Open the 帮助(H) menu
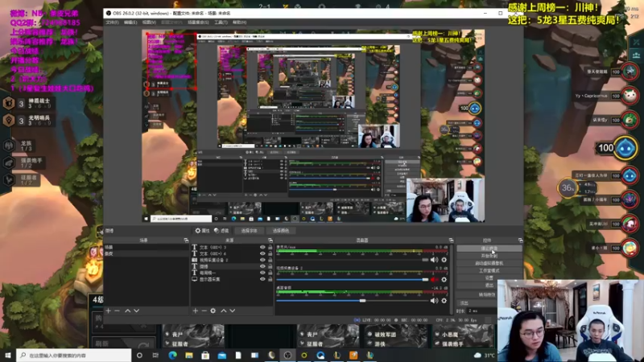Viewport: 644px width, 362px height. [x=239, y=23]
